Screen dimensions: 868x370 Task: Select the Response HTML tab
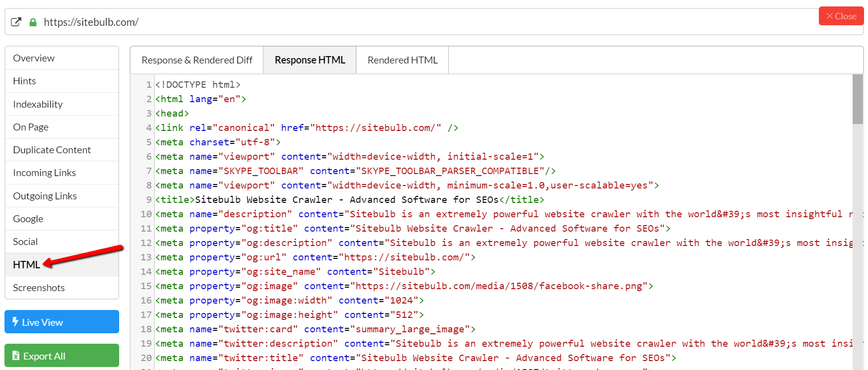point(309,60)
